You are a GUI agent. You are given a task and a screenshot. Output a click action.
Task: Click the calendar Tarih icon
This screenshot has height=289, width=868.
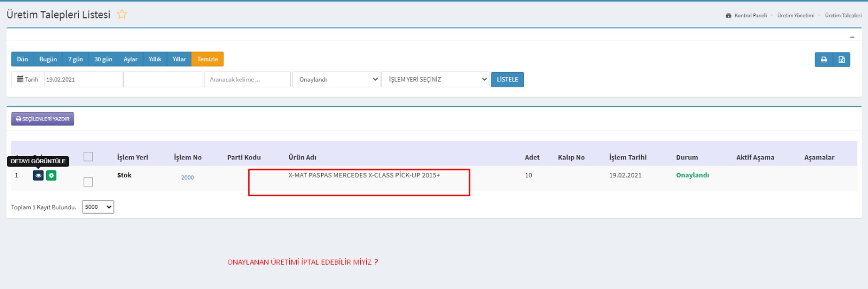(21, 79)
